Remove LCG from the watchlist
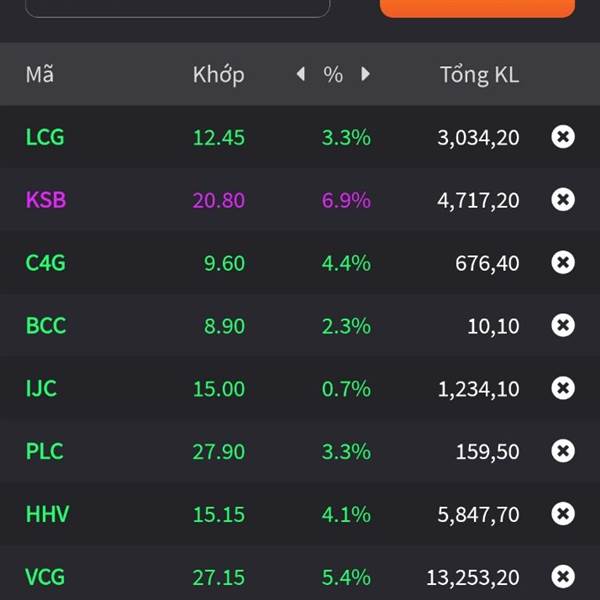600x600 pixels. tap(563, 137)
